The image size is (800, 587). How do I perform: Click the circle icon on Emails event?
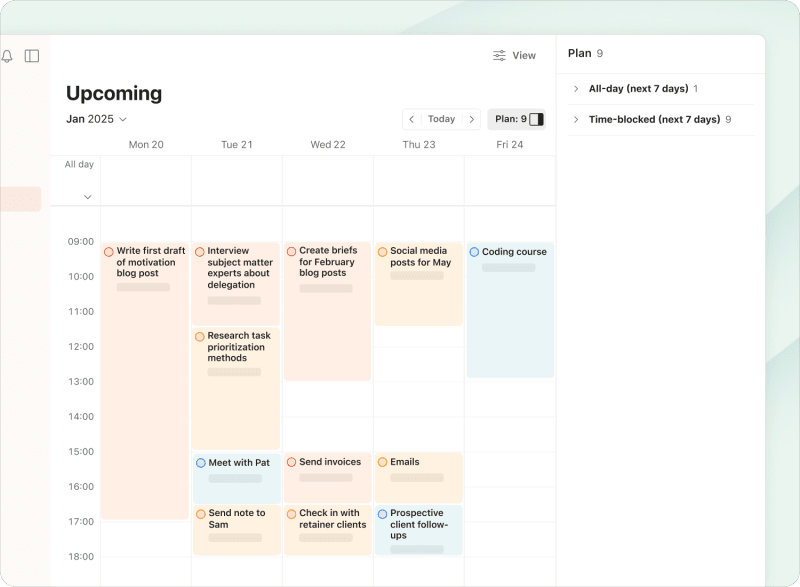[383, 462]
